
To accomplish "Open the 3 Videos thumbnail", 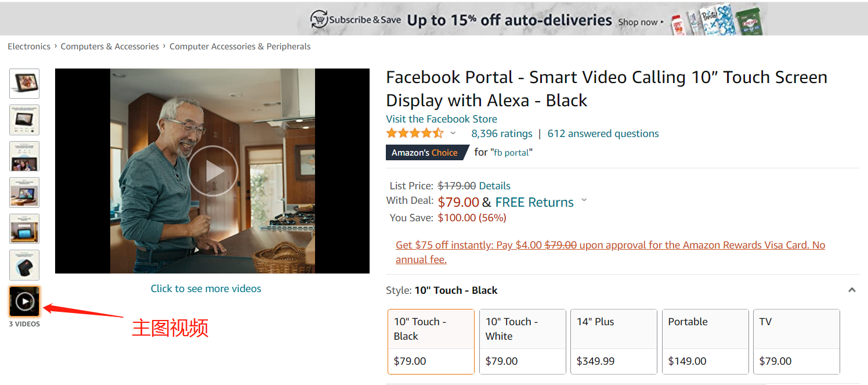I will 24,301.
